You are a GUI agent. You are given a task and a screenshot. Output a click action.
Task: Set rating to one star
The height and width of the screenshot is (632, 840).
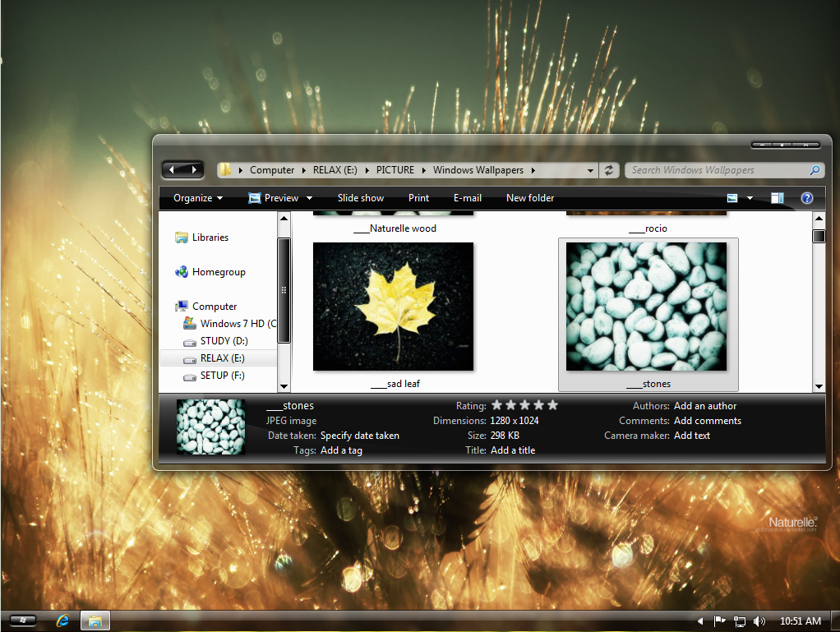[x=496, y=405]
